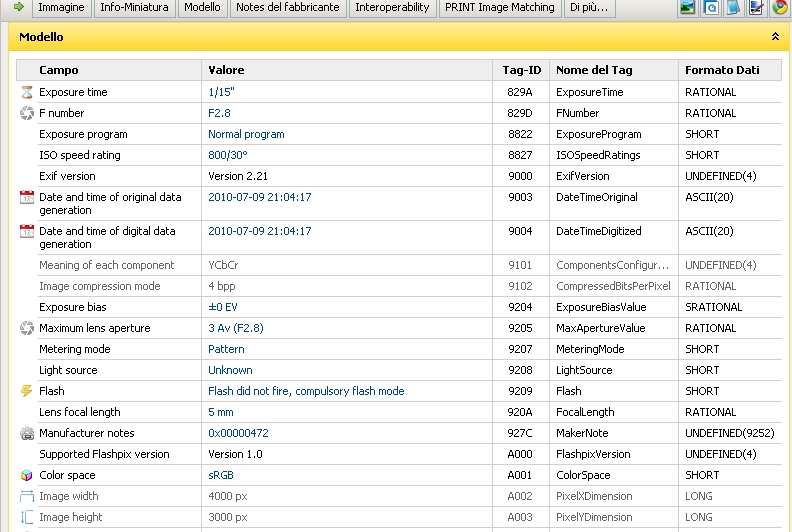Click the colored cube Color space icon
This screenshot has height=532, width=792.
coord(27,475)
